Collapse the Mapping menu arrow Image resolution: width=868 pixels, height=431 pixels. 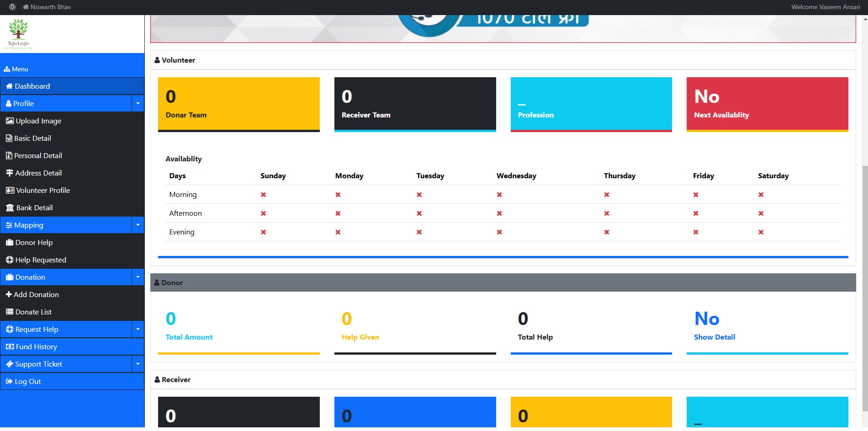(138, 225)
